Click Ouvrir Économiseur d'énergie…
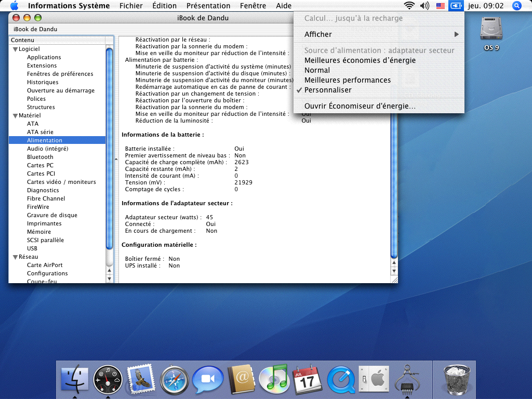Image resolution: width=532 pixels, height=399 pixels. (x=379, y=106)
